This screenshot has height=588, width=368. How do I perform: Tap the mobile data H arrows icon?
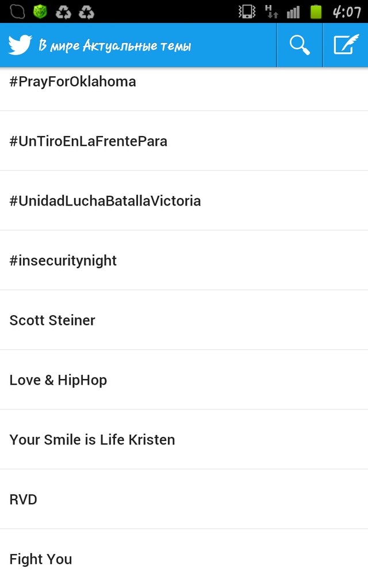[x=271, y=11]
